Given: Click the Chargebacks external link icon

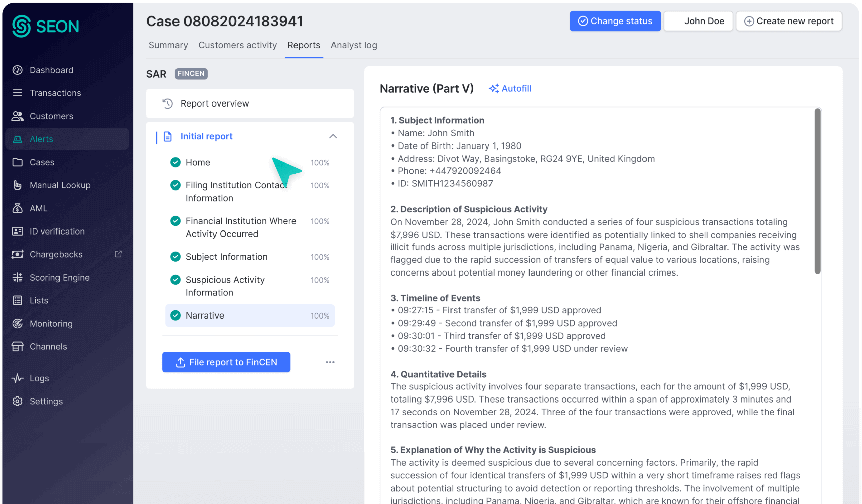Looking at the screenshot, I should click(118, 254).
